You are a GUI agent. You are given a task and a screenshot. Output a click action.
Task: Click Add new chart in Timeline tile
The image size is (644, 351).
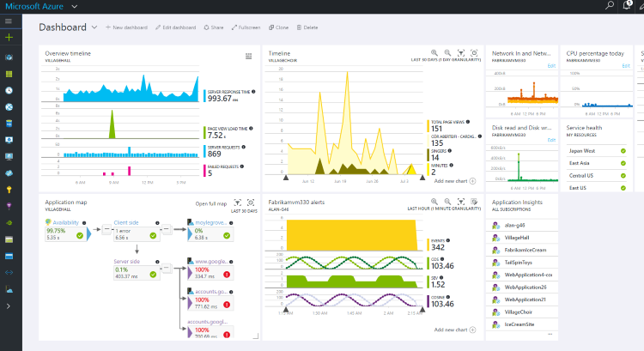pyautogui.click(x=455, y=181)
